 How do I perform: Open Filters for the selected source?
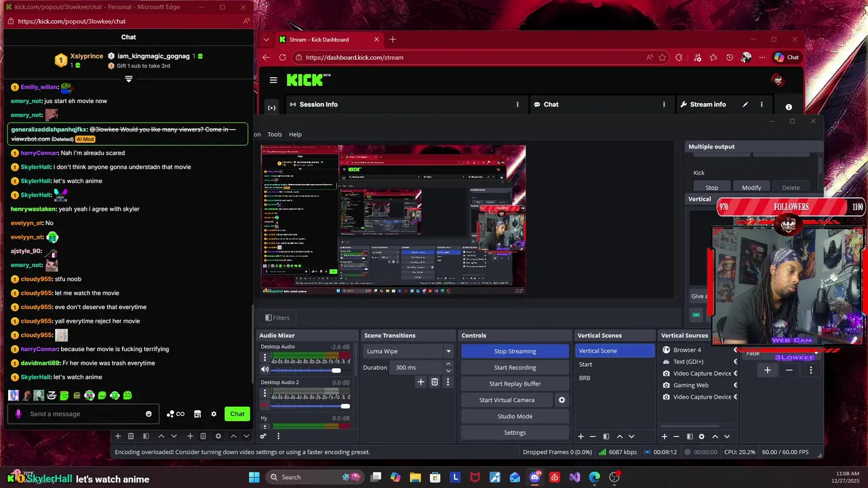277,318
